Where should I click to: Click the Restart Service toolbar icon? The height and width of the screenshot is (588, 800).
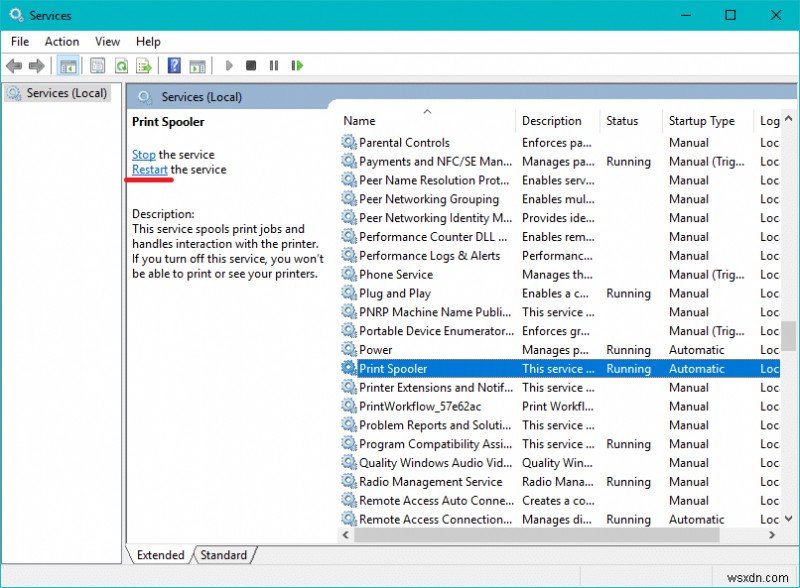(297, 65)
